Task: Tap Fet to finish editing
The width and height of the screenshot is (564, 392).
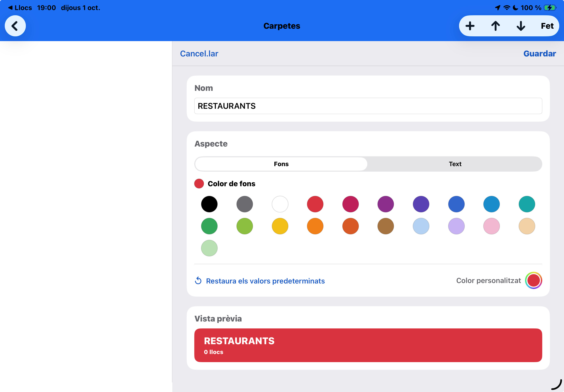Action: coord(547,26)
